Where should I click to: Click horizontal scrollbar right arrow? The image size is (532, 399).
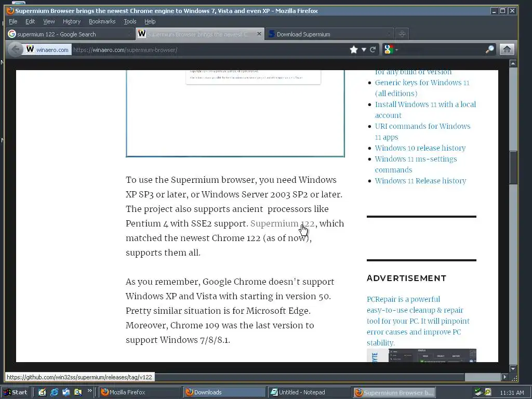505,377
